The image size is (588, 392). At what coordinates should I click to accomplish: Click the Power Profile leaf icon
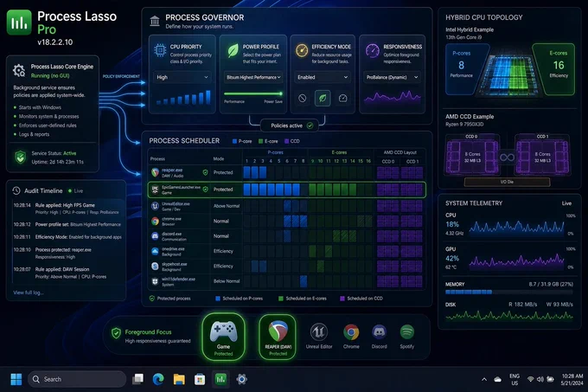tap(233, 50)
